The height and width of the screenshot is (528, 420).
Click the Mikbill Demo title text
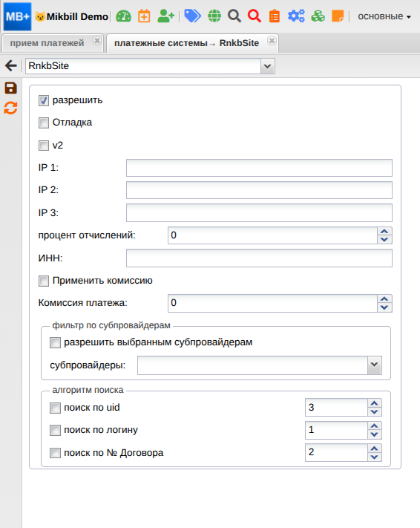[x=77, y=16]
